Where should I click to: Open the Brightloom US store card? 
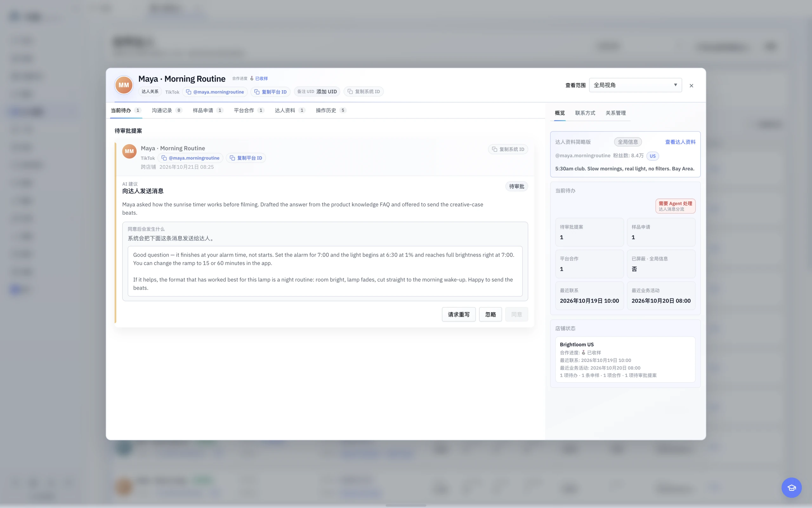[x=625, y=359]
